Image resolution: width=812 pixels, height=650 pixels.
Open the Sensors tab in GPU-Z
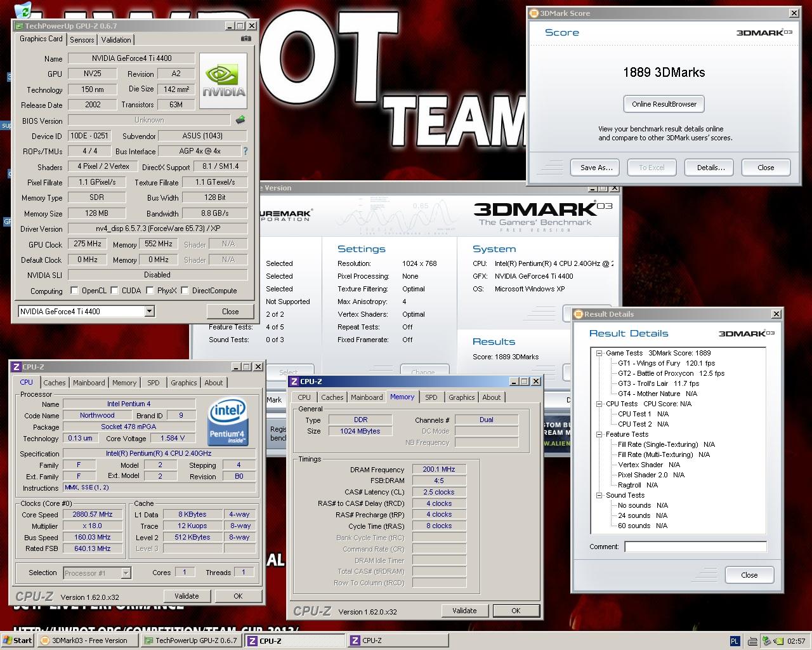coord(82,39)
